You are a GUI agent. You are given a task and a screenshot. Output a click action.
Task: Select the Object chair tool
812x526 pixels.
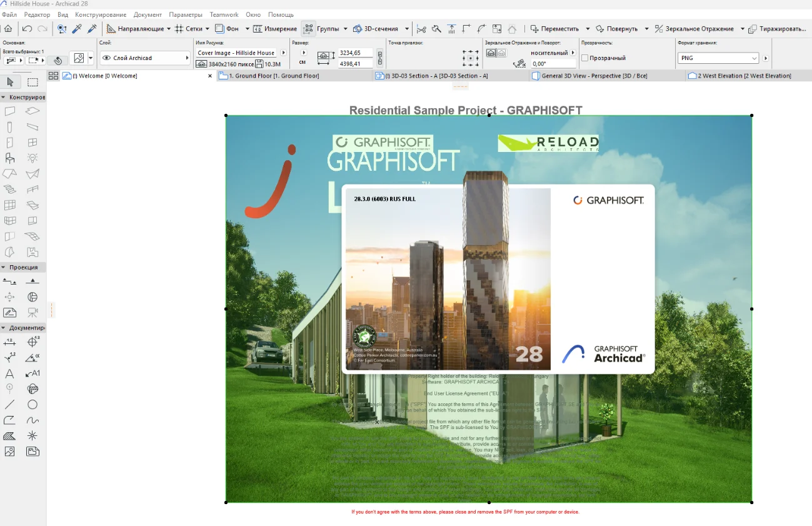pos(10,158)
